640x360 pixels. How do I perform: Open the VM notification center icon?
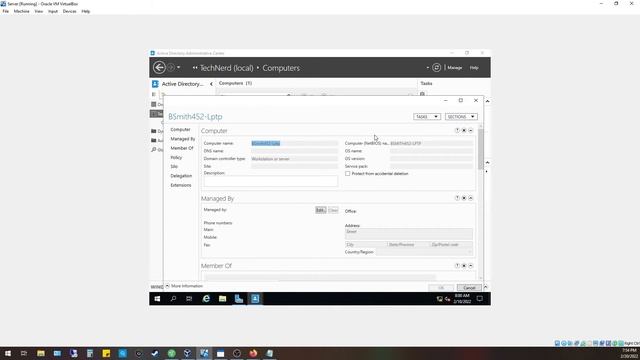click(480, 299)
